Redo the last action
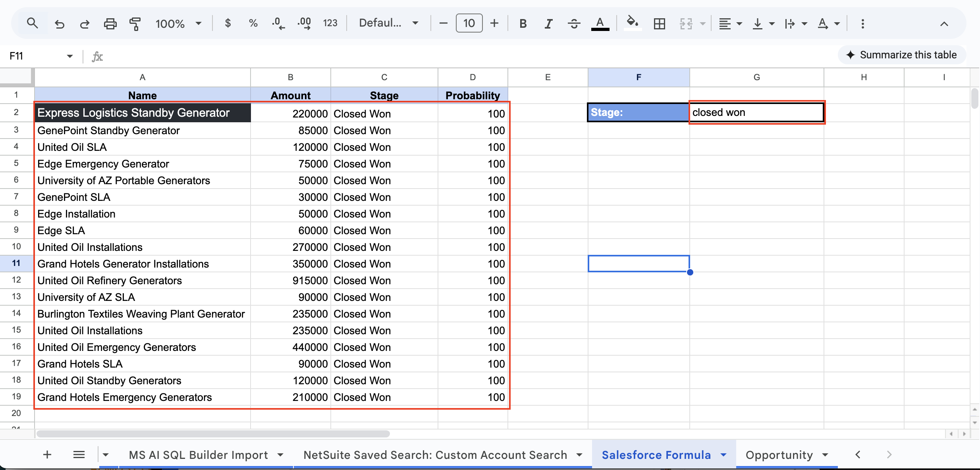980x470 pixels. tap(85, 23)
